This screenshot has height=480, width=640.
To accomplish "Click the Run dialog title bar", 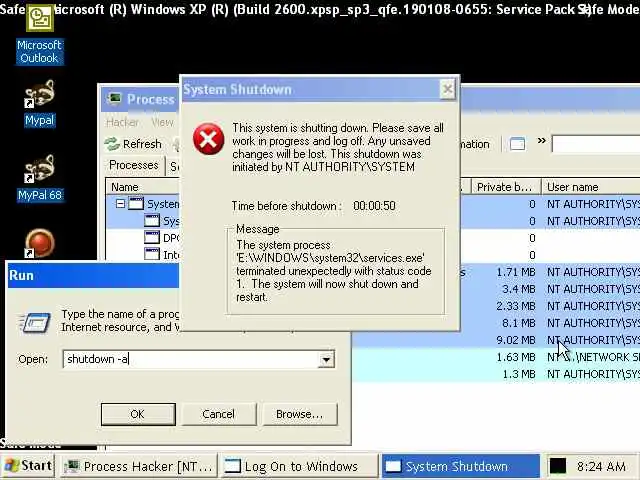I will (93, 275).
